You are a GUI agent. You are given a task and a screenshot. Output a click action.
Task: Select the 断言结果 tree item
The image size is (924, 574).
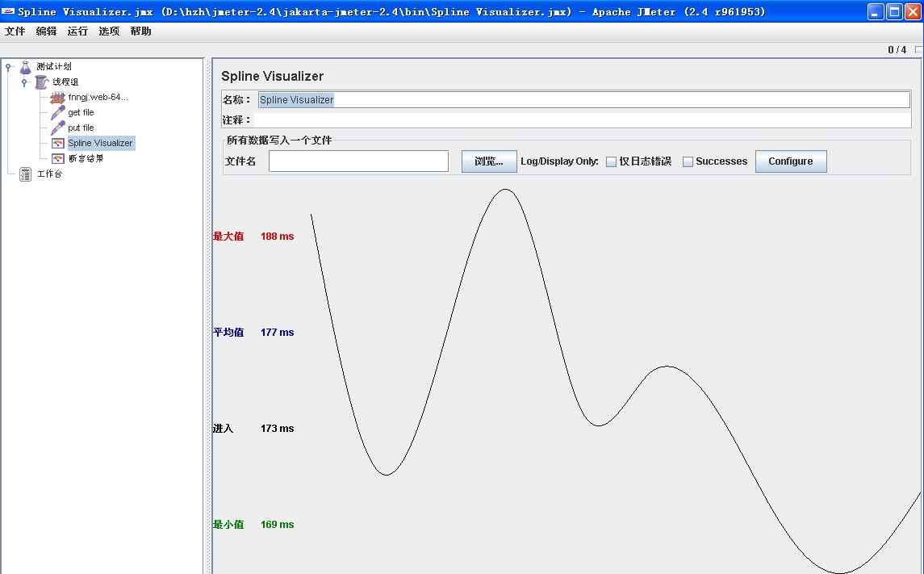point(86,158)
